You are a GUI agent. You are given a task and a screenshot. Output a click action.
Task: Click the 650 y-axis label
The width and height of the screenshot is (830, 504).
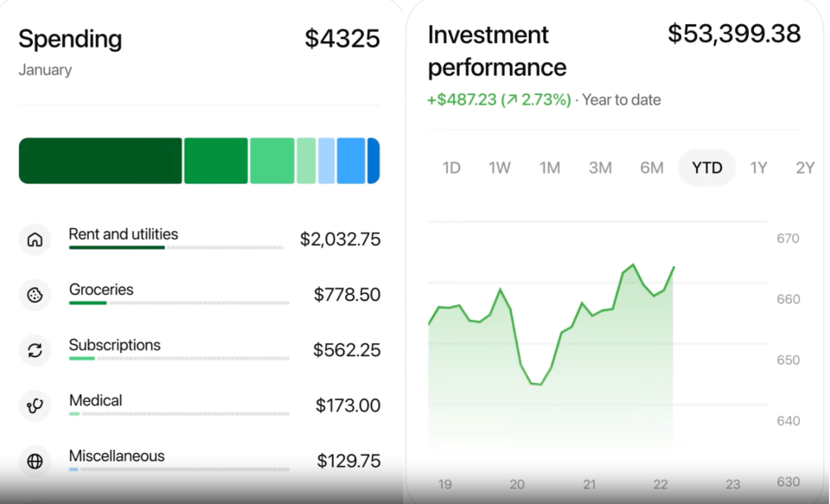pyautogui.click(x=788, y=360)
